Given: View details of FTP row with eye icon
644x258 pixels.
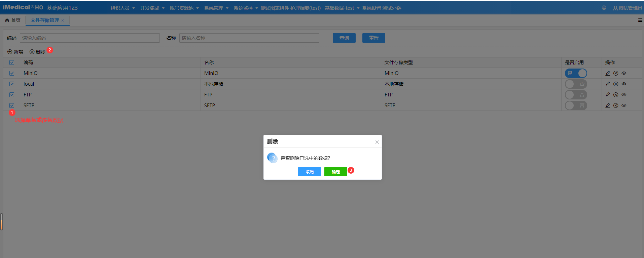Looking at the screenshot, I should click(624, 95).
